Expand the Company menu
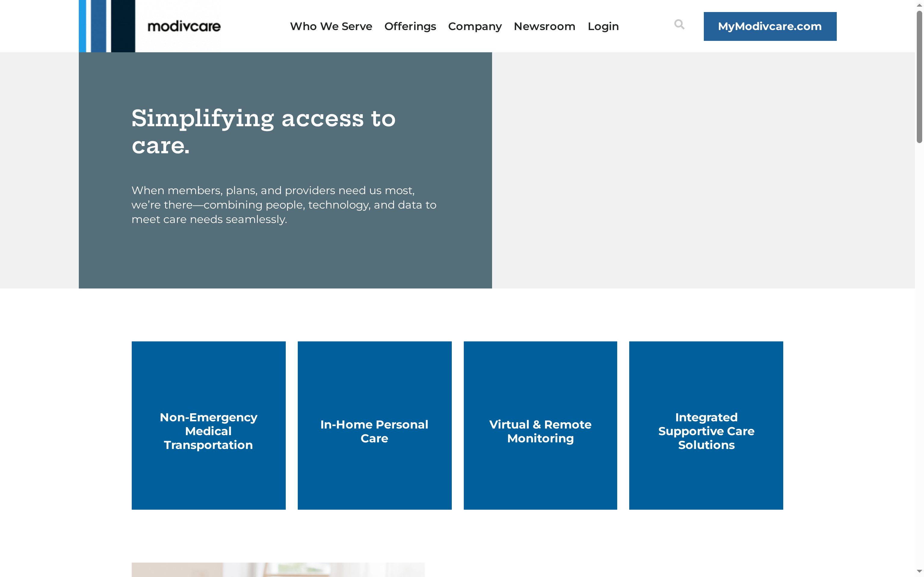 click(475, 26)
